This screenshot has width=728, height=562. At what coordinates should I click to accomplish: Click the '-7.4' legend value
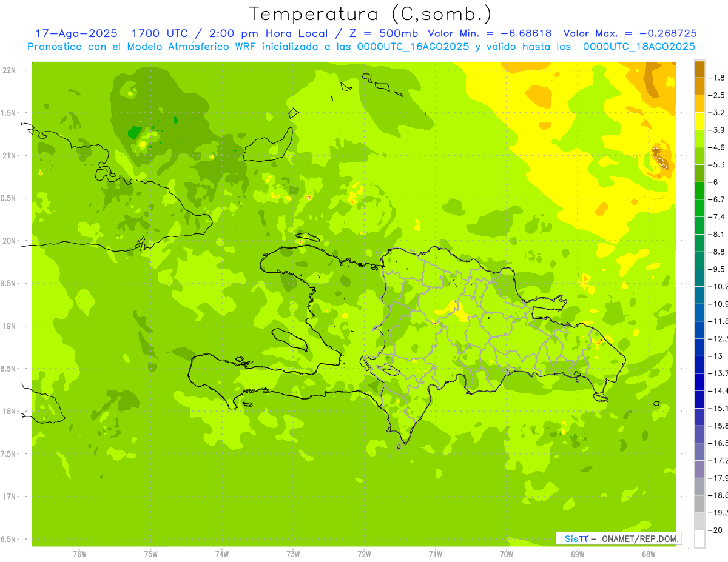click(717, 217)
